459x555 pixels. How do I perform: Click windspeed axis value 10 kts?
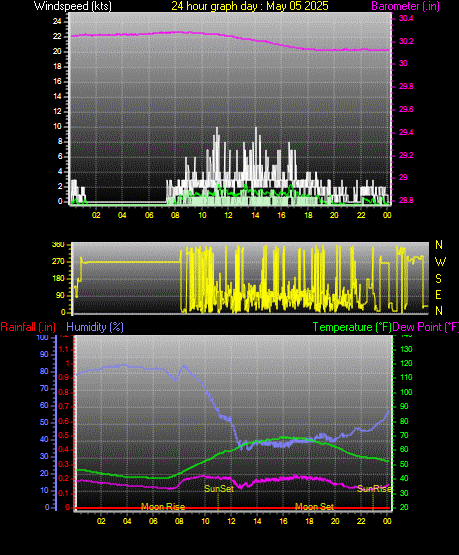coord(57,127)
